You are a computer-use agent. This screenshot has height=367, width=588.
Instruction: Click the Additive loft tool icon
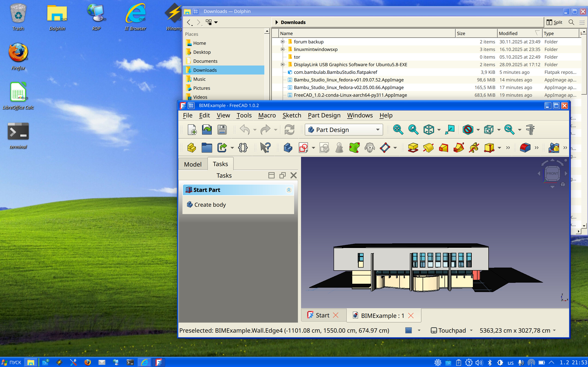click(x=443, y=148)
